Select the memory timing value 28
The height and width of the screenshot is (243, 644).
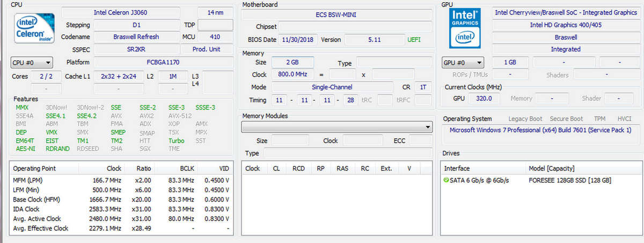[350, 100]
